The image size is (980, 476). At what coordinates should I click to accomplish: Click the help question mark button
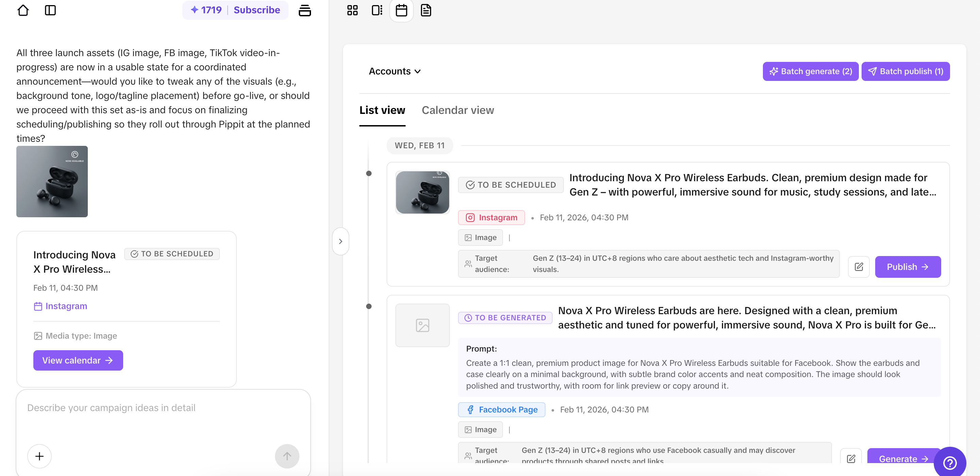[950, 463]
